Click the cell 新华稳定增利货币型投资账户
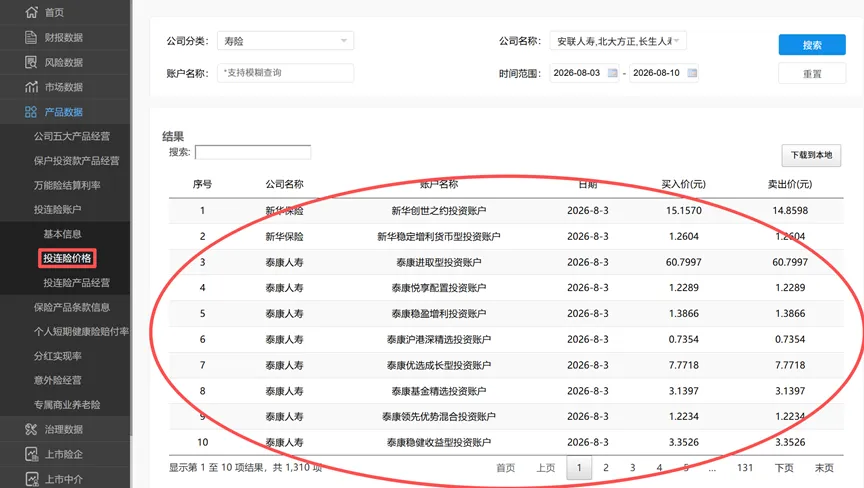Screen dimensions: 864x488 coord(439,236)
